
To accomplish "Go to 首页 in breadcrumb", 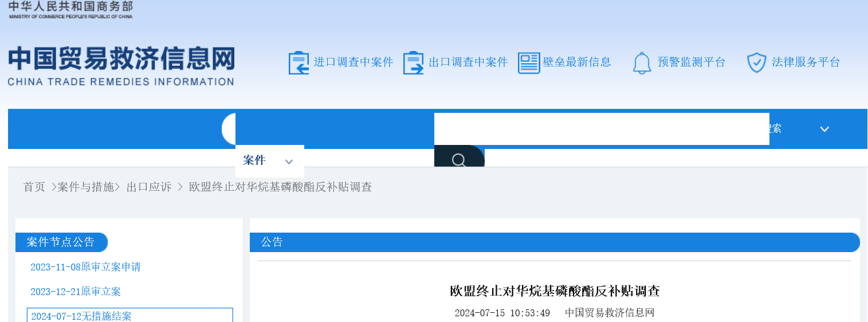I will (34, 187).
